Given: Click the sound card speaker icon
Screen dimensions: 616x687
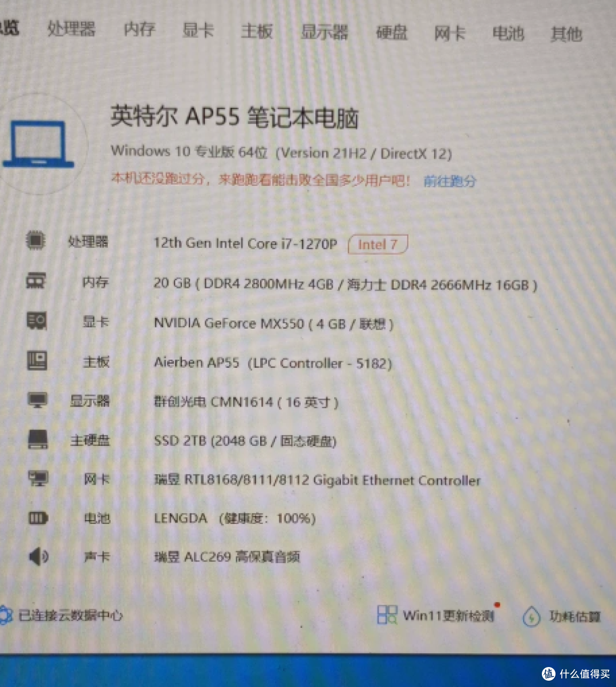Looking at the screenshot, I should click(x=38, y=556).
